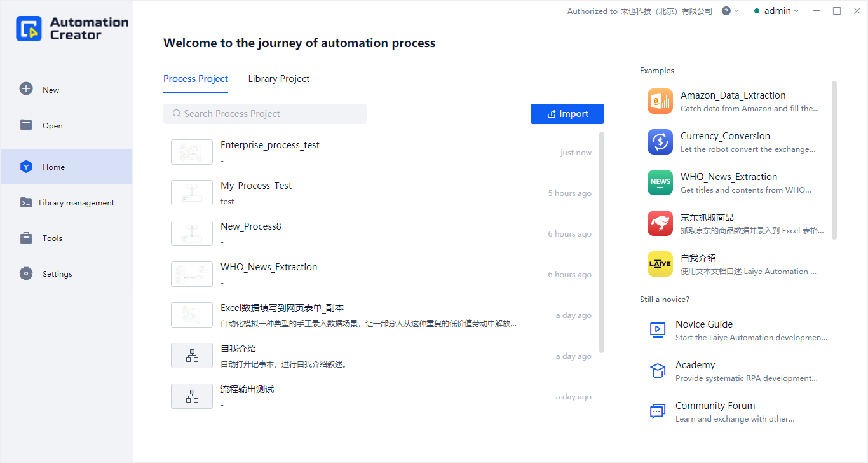This screenshot has width=868, height=463.
Task: Select New in the sidebar
Action: pyautogui.click(x=48, y=89)
